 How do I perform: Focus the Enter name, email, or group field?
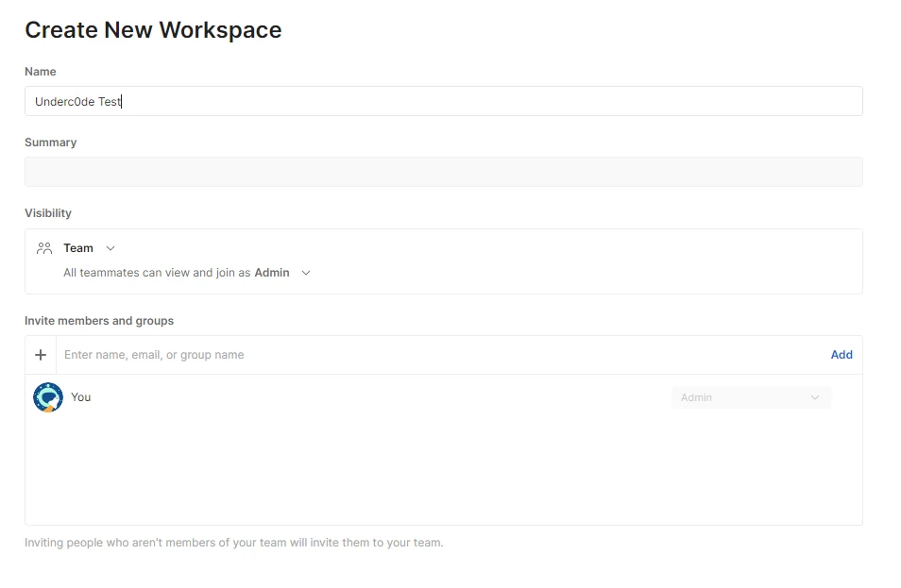(x=439, y=355)
